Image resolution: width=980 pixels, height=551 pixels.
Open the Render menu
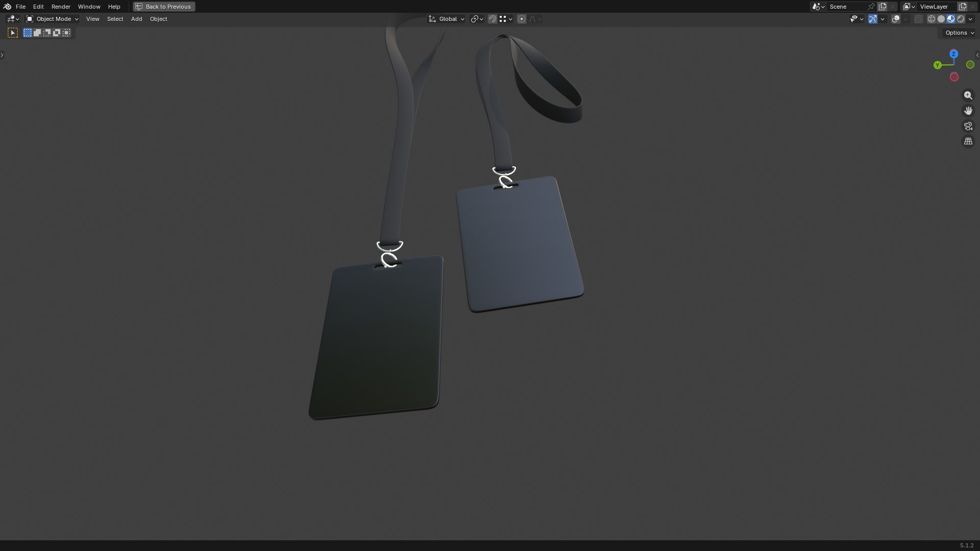(61, 7)
